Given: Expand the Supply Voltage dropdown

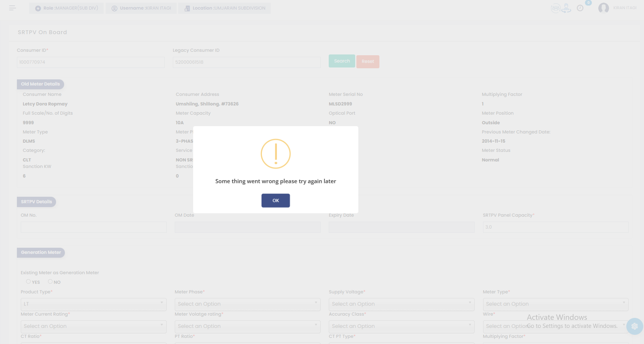Looking at the screenshot, I should pos(402,304).
